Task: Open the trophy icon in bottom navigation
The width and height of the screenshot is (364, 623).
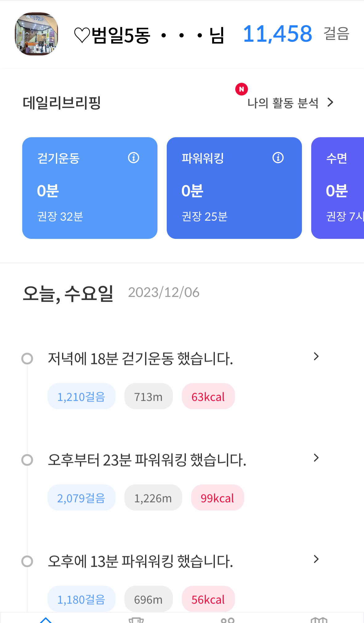Action: coord(136,620)
